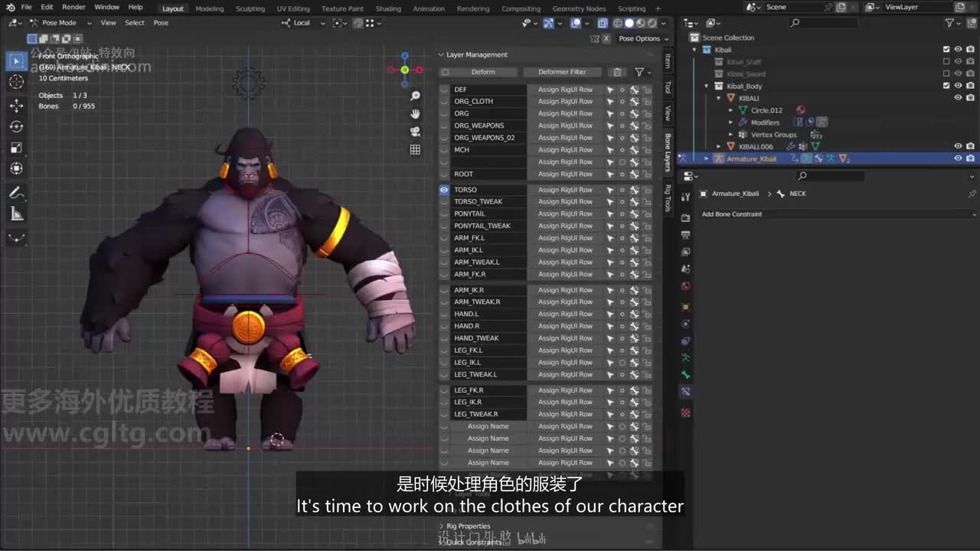Click the Deform button

483,72
